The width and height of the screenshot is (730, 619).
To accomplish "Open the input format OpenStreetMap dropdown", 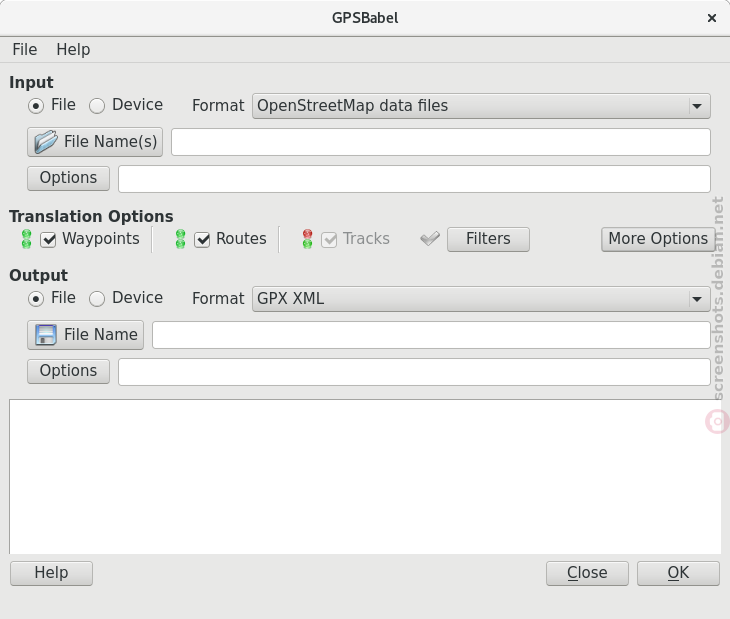I will tap(481, 106).
